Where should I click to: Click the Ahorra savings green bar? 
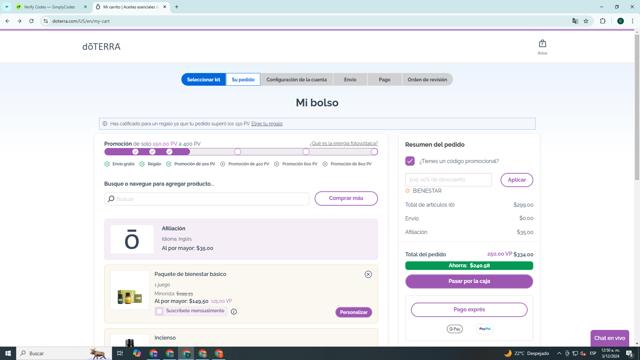(x=469, y=266)
